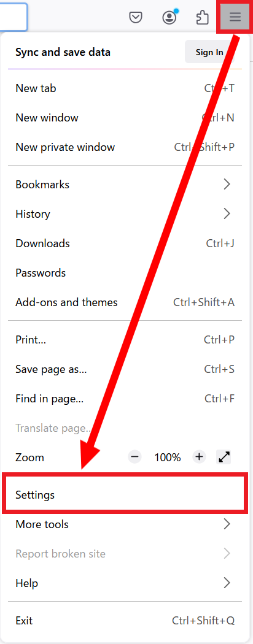Click the Sign In button
253x644 pixels.
coord(209,52)
